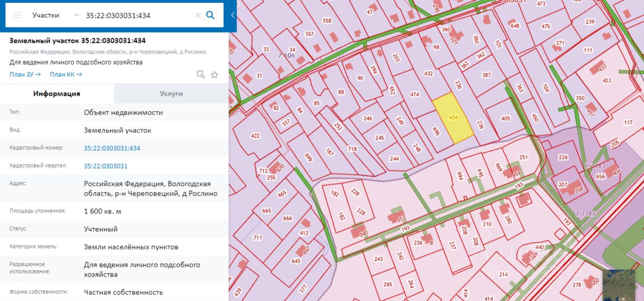The width and height of the screenshot is (644, 301).
Task: Select parcel 475 on the map
Action: point(546,26)
